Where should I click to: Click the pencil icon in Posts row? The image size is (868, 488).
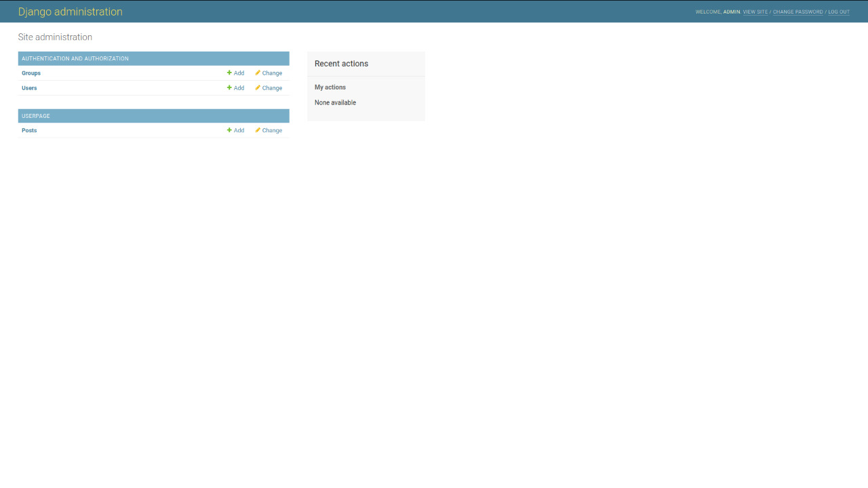point(258,130)
